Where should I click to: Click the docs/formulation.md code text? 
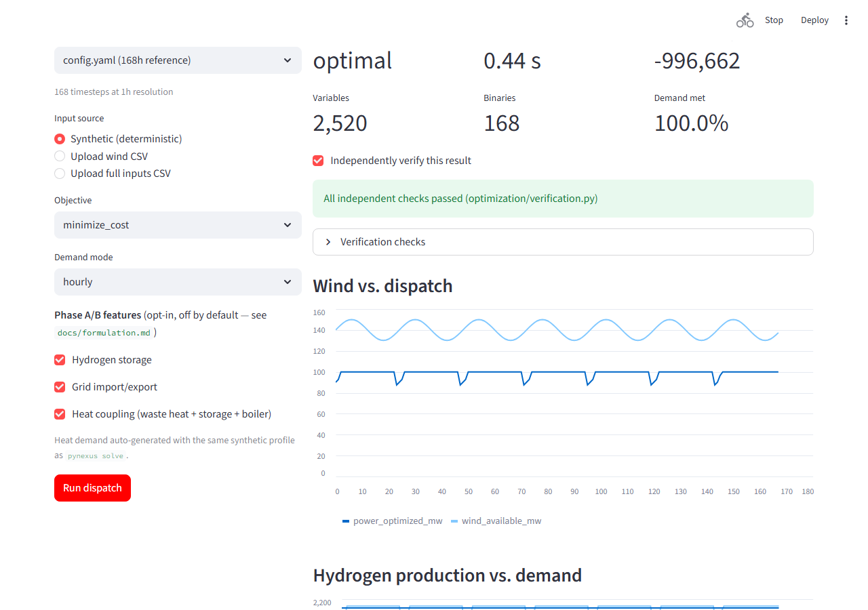tap(103, 333)
